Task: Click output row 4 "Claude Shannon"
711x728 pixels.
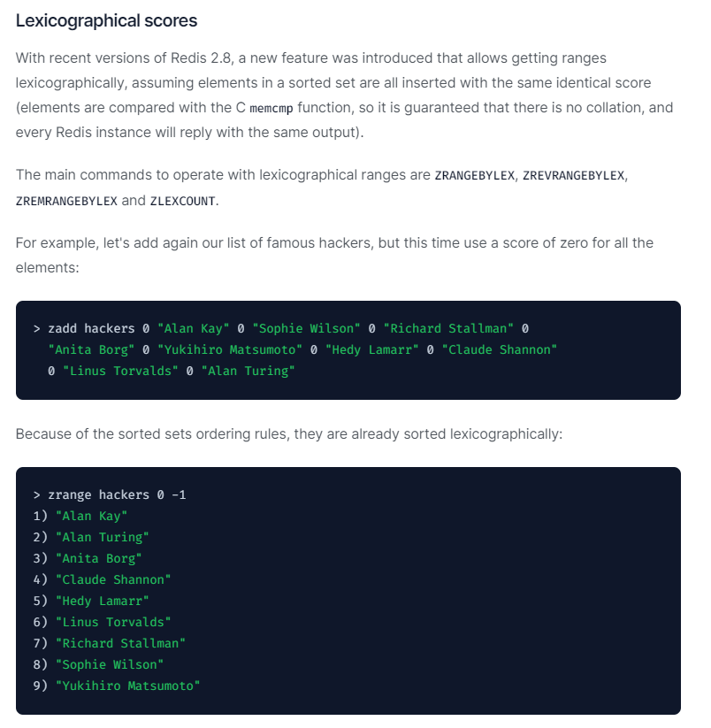Action: click(113, 579)
